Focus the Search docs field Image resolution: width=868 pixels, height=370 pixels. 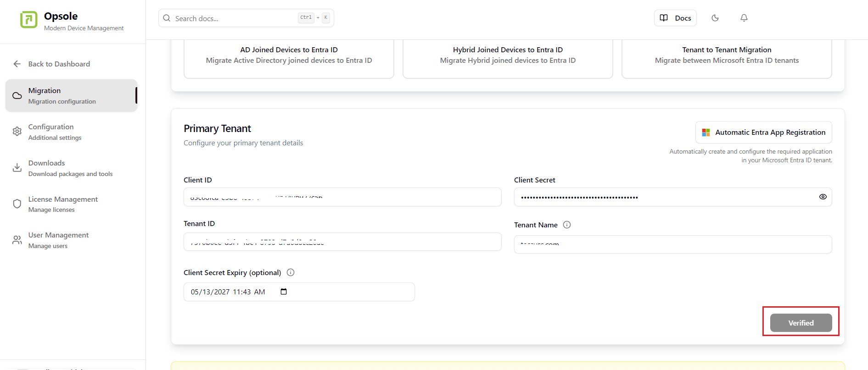[246, 18]
